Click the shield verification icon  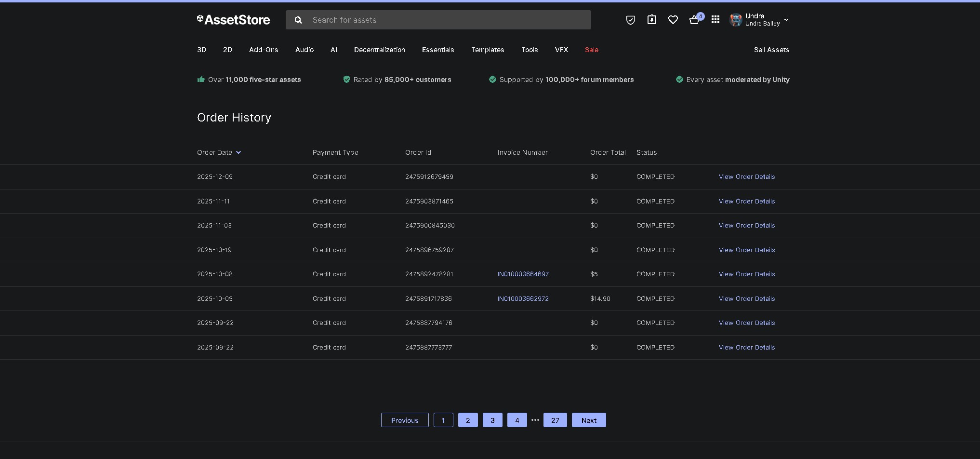click(630, 20)
